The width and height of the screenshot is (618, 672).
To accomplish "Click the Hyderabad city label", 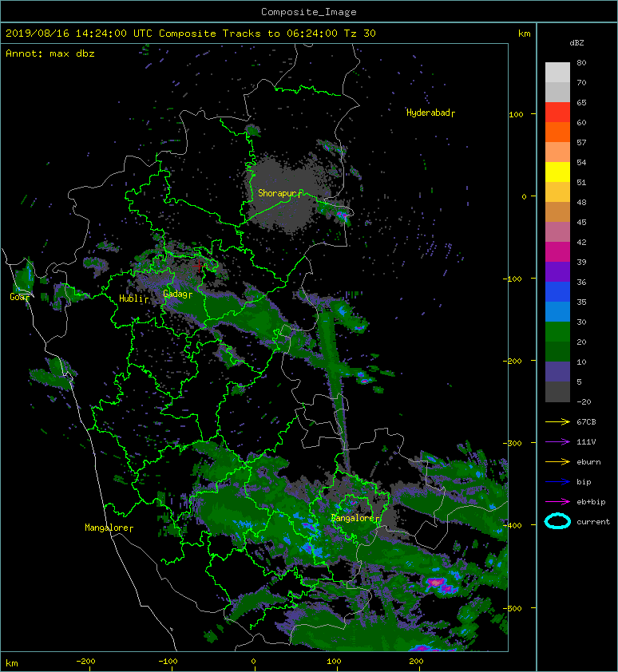I will pos(430,113).
